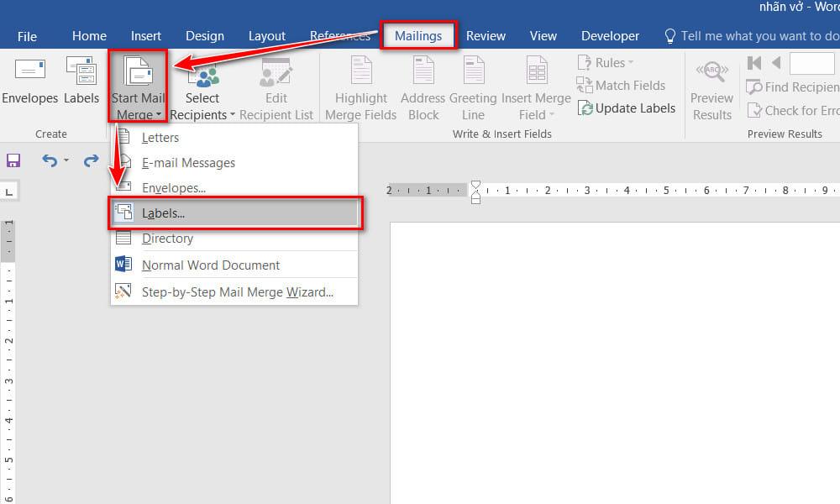The height and width of the screenshot is (504, 840).
Task: Open the Start Mail Merge button
Action: 139,86
